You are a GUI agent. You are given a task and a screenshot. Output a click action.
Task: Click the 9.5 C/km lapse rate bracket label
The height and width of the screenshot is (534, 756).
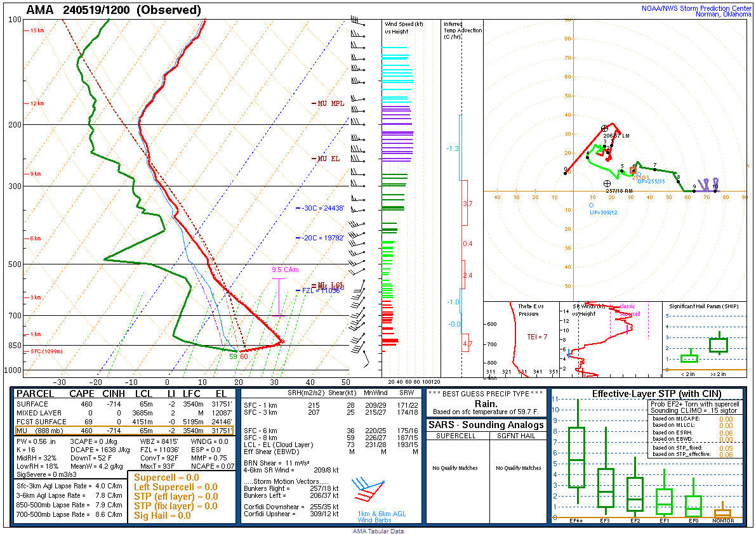pyautogui.click(x=285, y=270)
